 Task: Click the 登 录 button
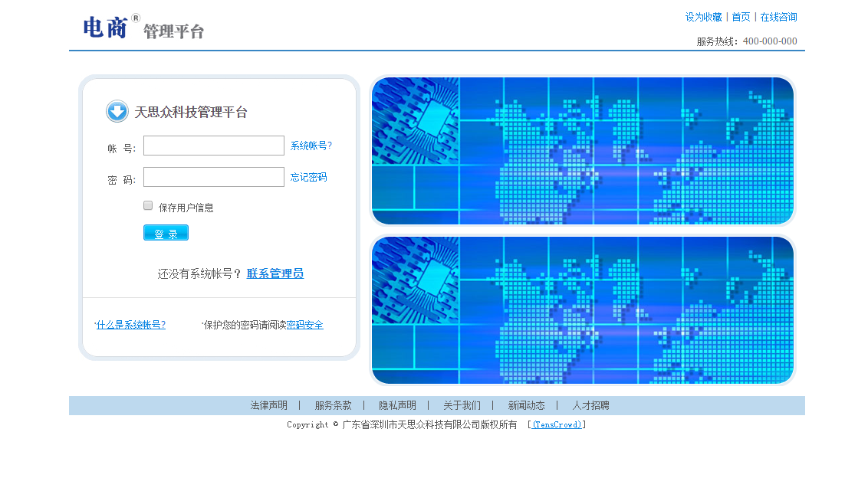166,232
